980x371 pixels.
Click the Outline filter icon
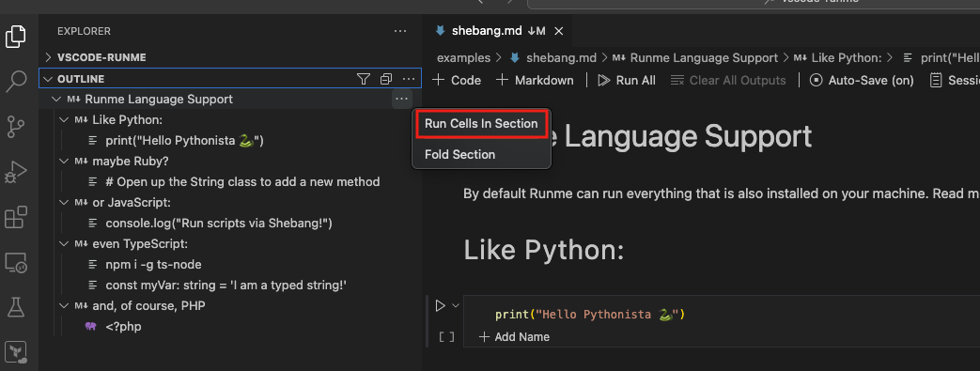(363, 79)
